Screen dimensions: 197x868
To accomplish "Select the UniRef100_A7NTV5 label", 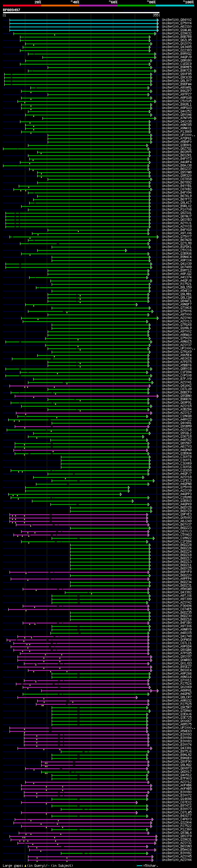I will coord(177,118).
